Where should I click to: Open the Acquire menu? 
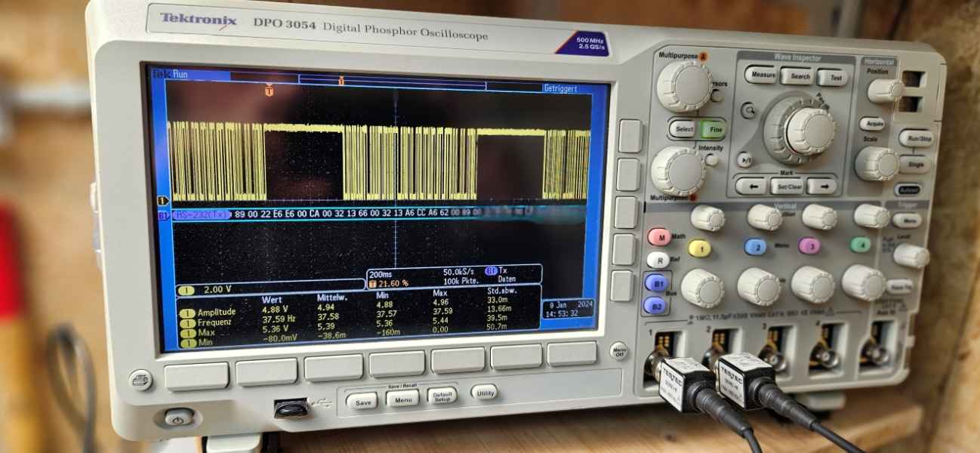[873, 124]
